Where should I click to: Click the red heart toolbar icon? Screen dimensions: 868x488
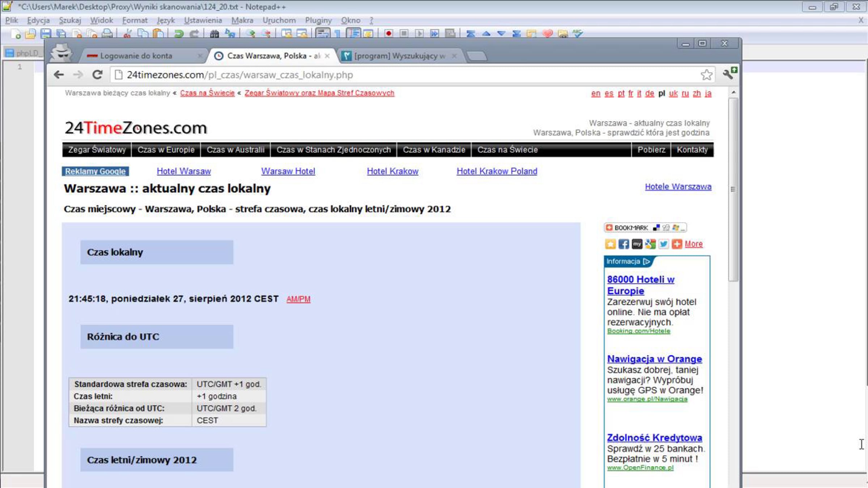click(x=548, y=34)
